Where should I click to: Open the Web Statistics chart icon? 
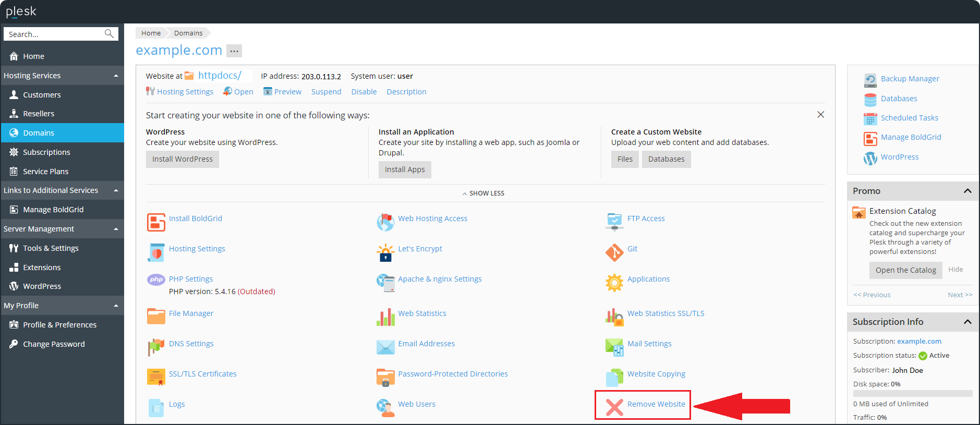pos(385,316)
